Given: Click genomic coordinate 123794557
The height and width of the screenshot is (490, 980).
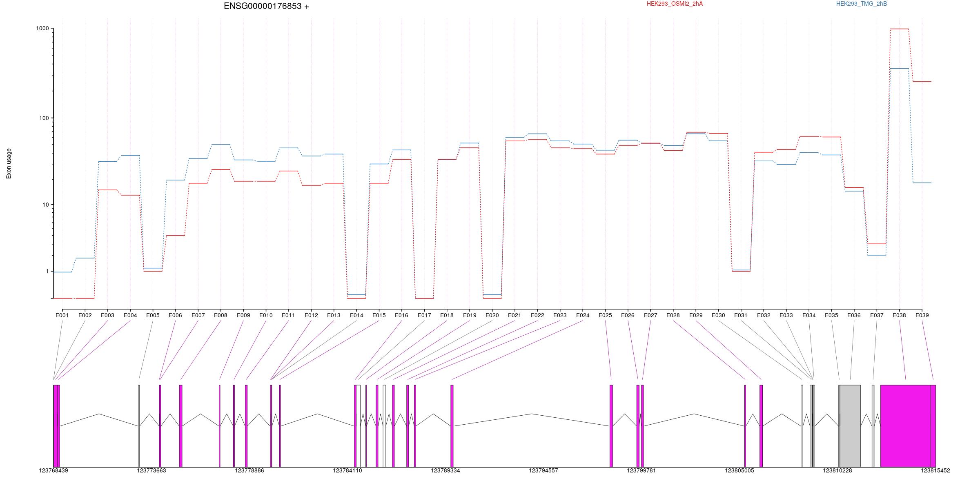Looking at the screenshot, I should pyautogui.click(x=543, y=470).
